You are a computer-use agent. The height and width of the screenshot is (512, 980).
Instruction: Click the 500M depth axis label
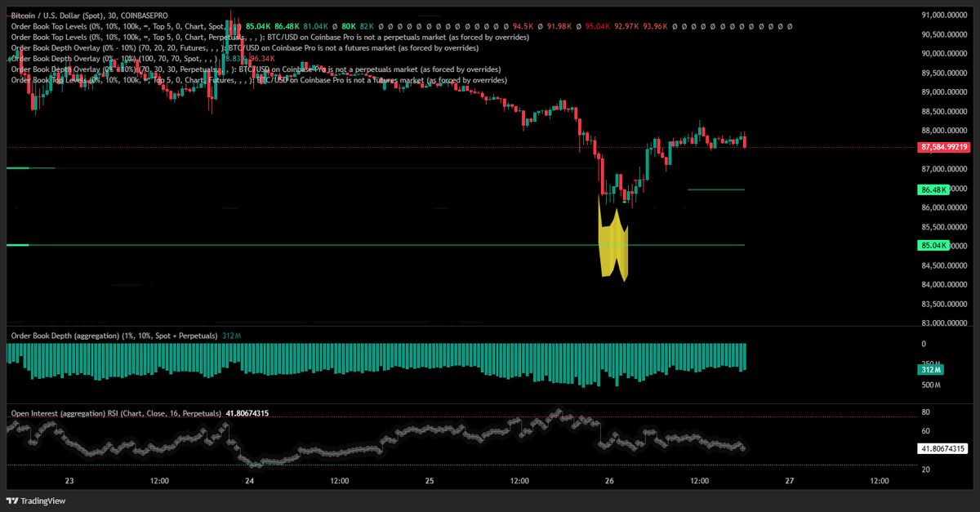click(x=932, y=385)
